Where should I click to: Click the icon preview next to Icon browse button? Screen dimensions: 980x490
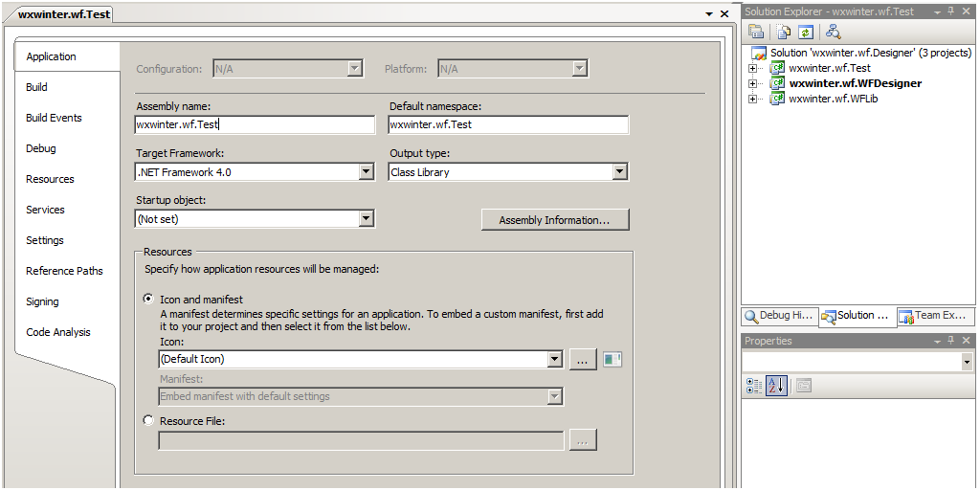(x=612, y=360)
